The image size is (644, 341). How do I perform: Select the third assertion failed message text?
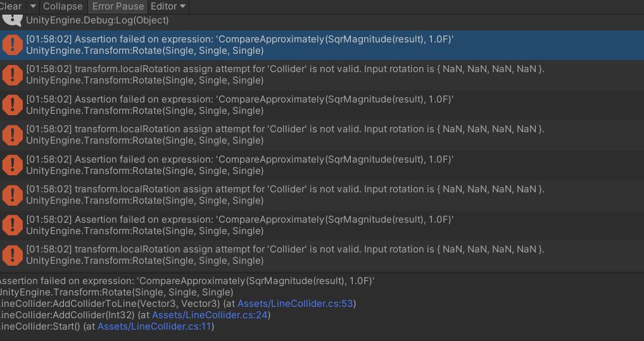click(239, 159)
